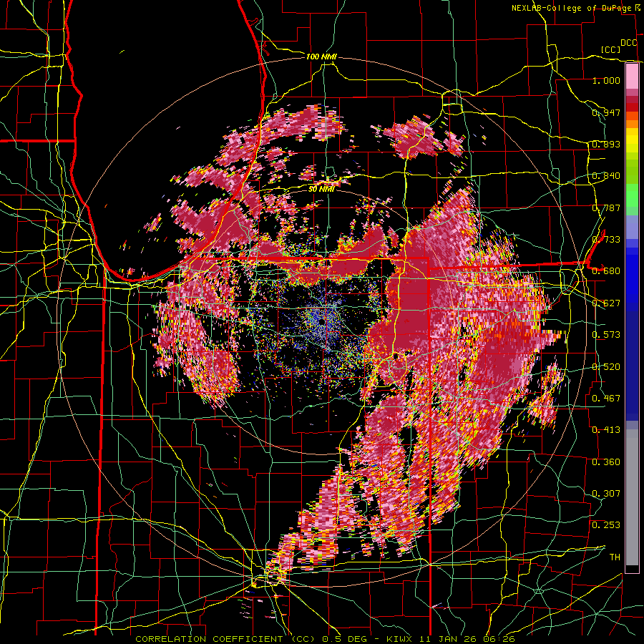Select the 0.840 legend value

606,176
